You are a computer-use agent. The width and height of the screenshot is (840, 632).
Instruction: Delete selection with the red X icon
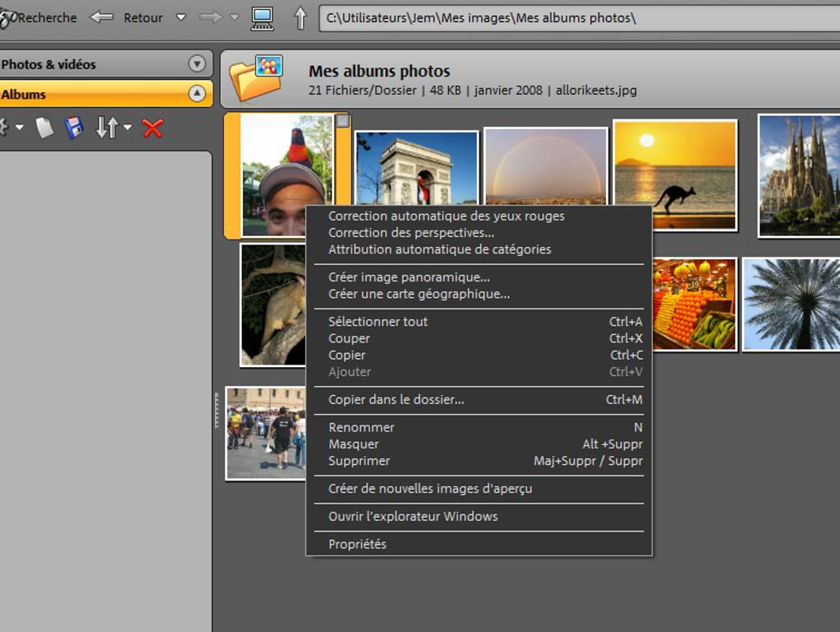pyautogui.click(x=152, y=128)
